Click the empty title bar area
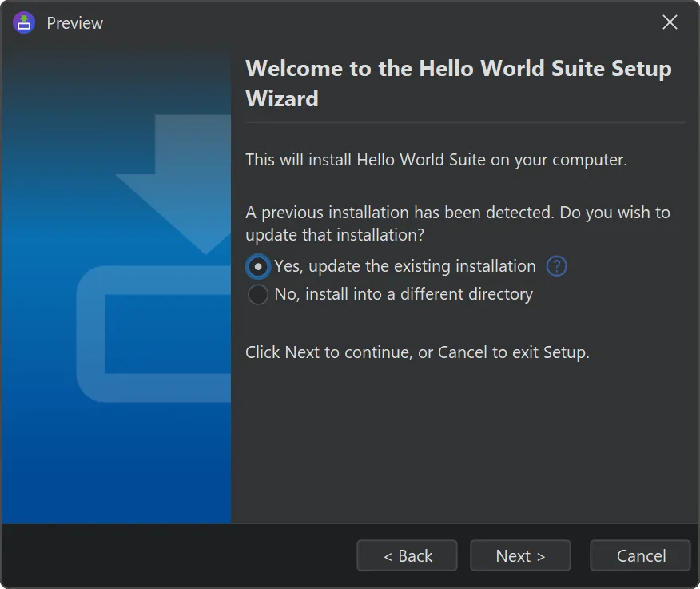Viewport: 700px width, 589px height. coord(360,22)
